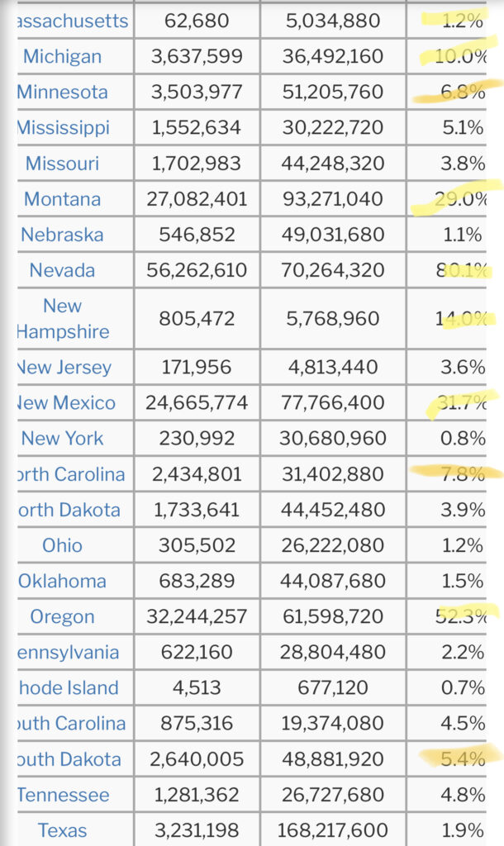Follow the Missouri link
This screenshot has width=504, height=846.
tap(62, 163)
